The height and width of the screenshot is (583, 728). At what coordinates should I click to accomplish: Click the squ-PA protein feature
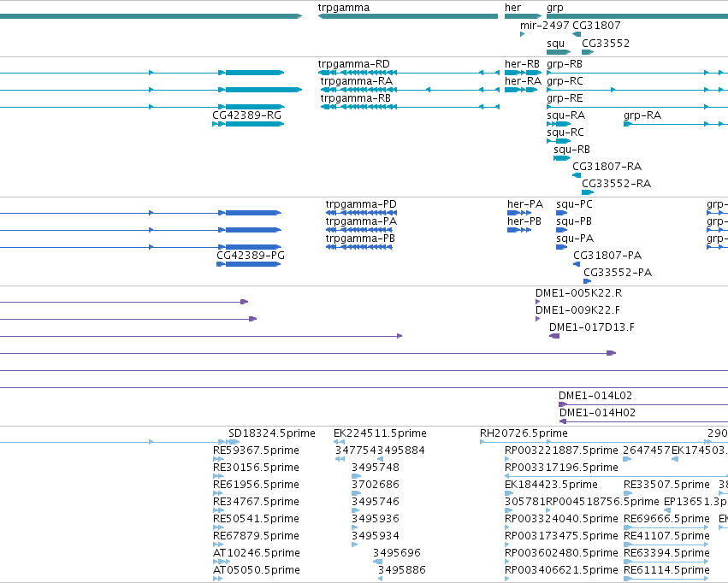(561, 247)
